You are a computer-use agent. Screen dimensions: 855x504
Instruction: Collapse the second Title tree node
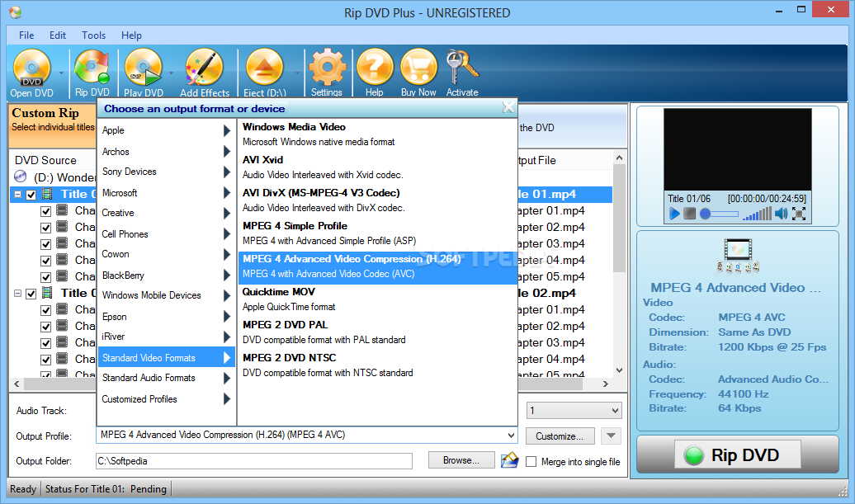[17, 293]
